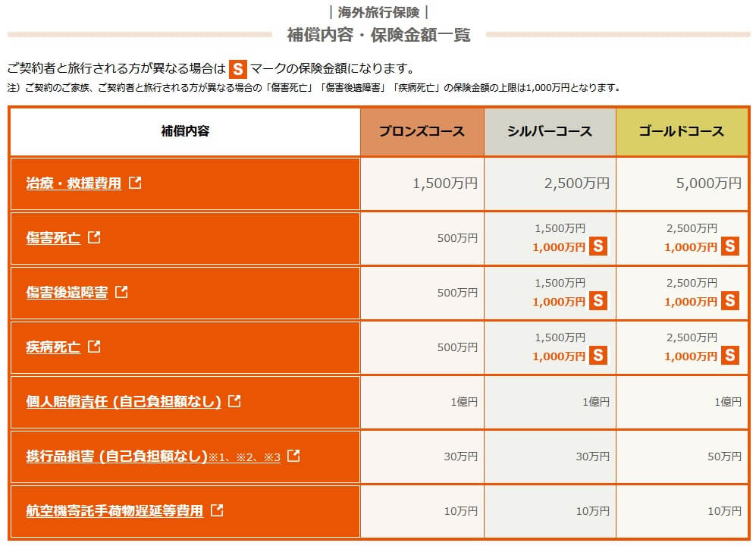
Task: Select the ブロンズコース column header
Action: 422,132
